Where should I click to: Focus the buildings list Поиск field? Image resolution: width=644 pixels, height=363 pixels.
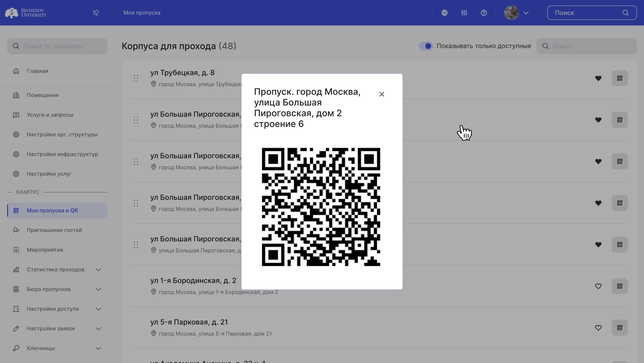pos(587,46)
